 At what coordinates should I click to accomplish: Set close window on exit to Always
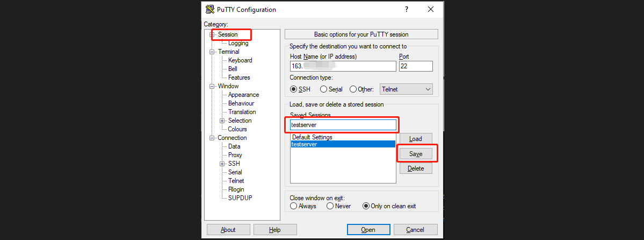[294, 206]
